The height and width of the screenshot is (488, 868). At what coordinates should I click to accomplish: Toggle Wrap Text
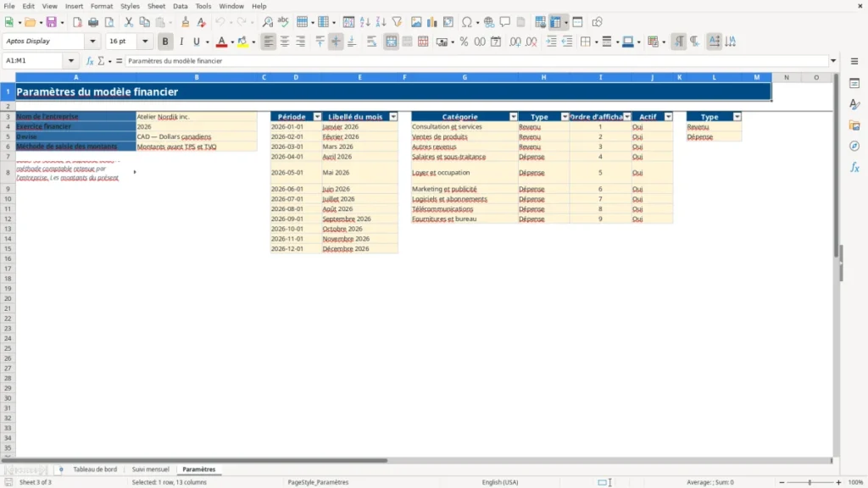371,42
